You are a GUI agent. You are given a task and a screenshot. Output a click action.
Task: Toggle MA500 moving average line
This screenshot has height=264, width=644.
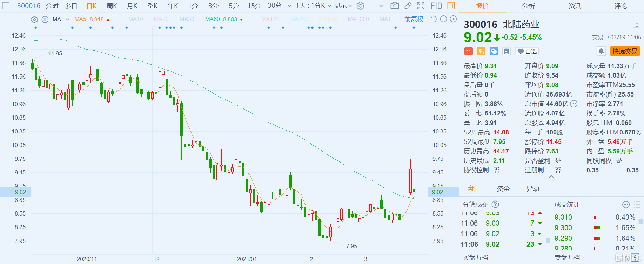(328, 19)
